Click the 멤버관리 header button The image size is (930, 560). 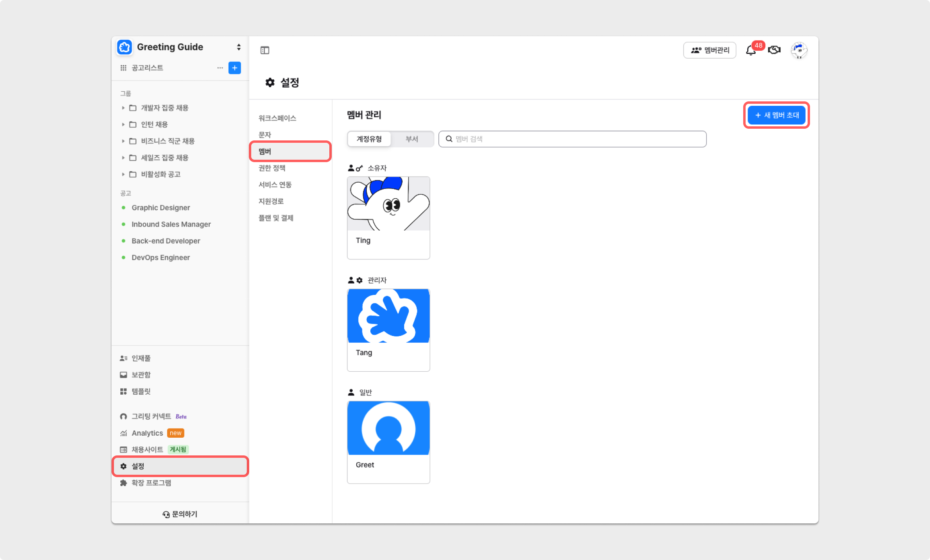click(x=709, y=50)
